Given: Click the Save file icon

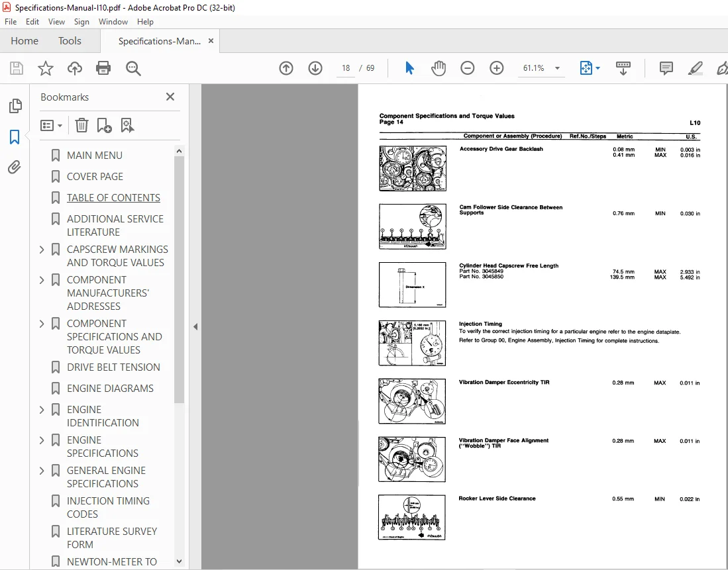Looking at the screenshot, I should point(17,68).
